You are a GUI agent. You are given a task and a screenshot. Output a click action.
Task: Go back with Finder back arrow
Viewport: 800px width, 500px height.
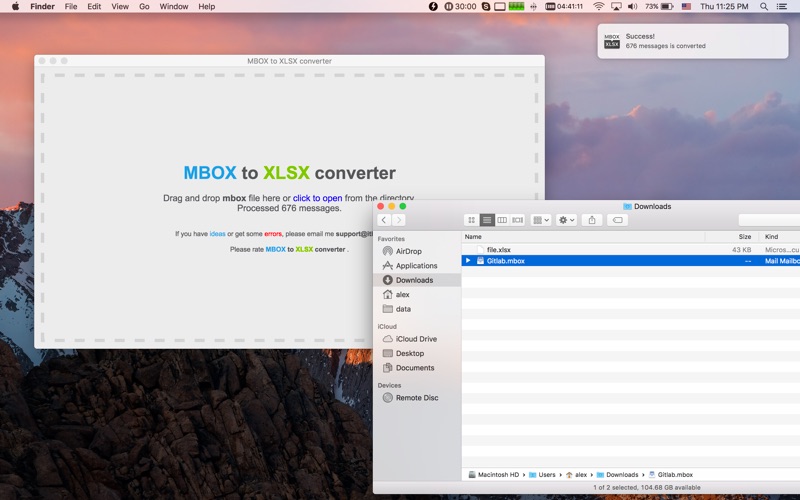coord(384,220)
